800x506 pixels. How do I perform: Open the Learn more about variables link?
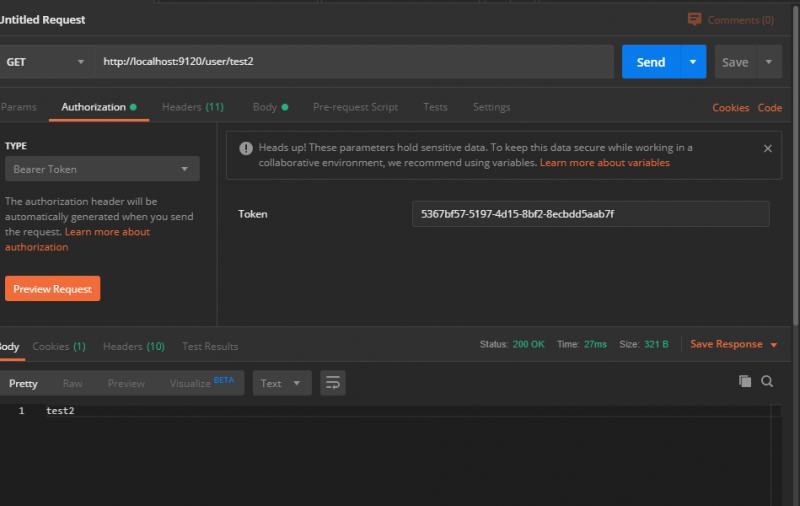604,162
